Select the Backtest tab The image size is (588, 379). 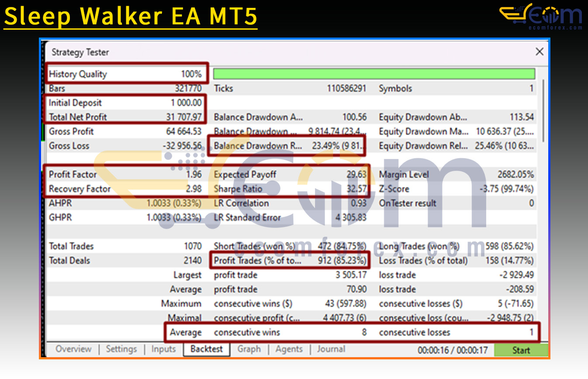point(207,349)
